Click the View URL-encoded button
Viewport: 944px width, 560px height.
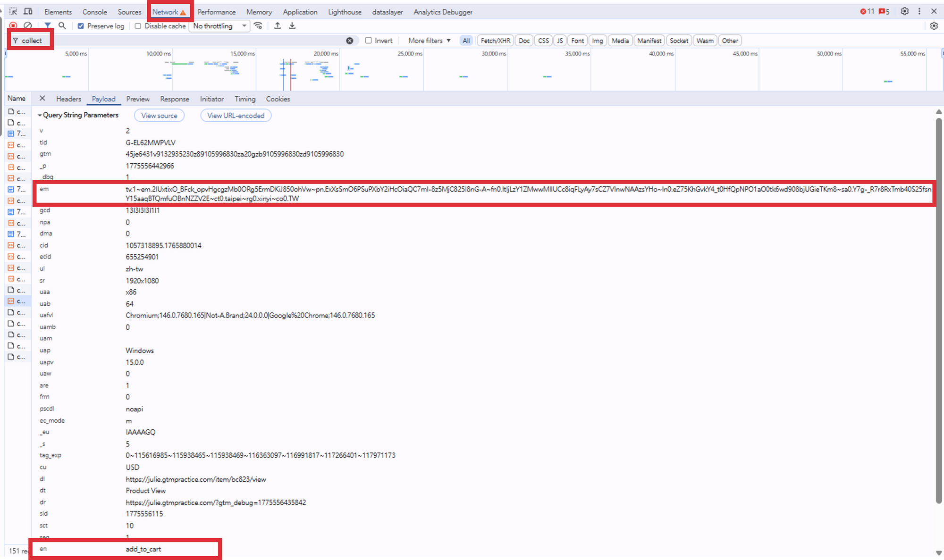(x=236, y=116)
